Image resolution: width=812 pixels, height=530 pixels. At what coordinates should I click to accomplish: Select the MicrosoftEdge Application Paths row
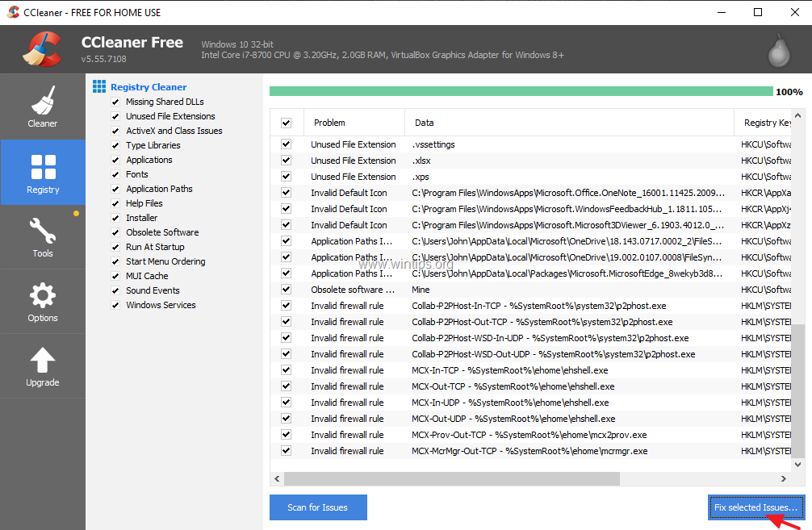(531, 273)
